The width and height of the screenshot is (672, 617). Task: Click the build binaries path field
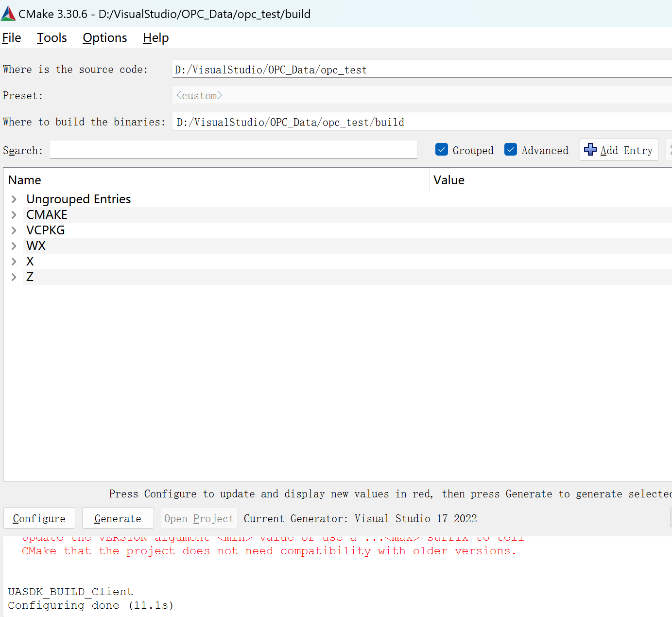point(422,122)
